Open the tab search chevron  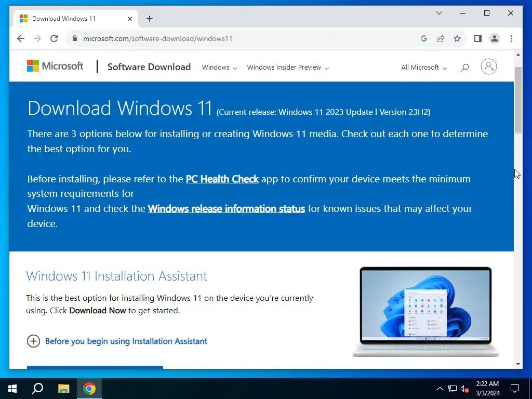point(438,13)
